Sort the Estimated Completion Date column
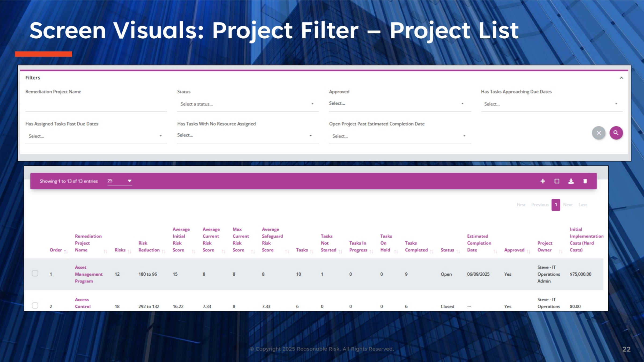Screen dimensions: 644x362 coord(495,251)
